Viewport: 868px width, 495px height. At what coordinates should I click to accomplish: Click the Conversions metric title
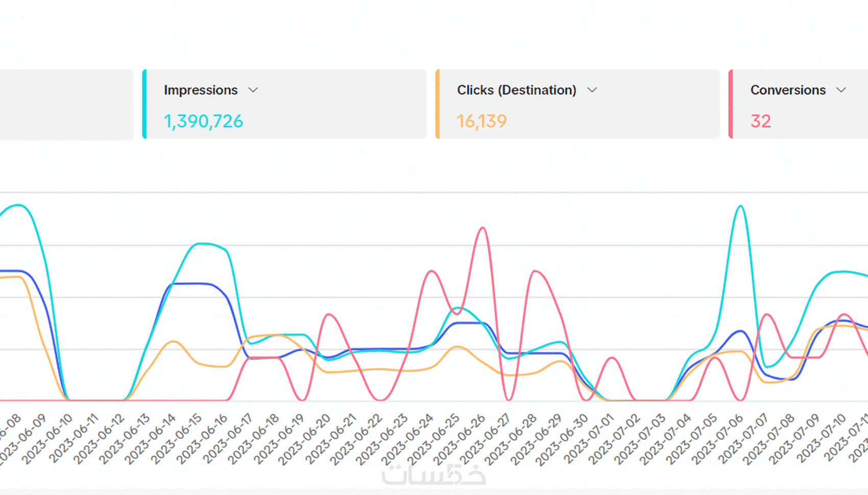click(787, 90)
